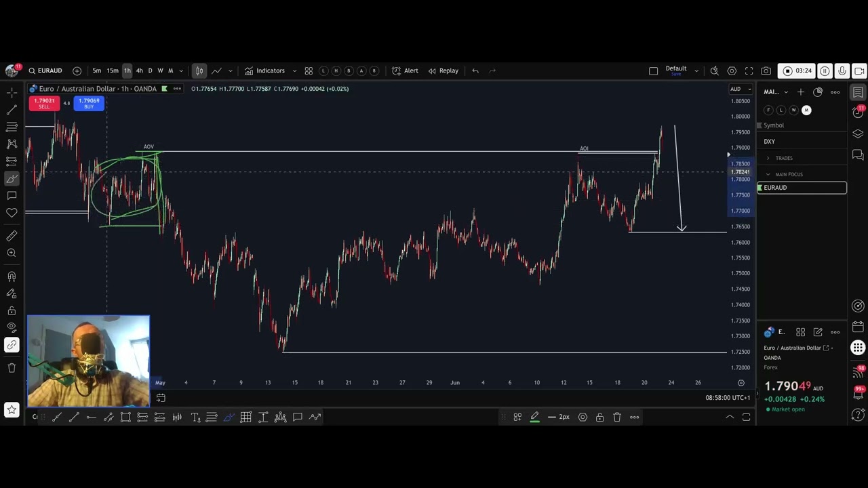
Task: Expand the timeframe list dropdown
Action: pyautogui.click(x=181, y=70)
